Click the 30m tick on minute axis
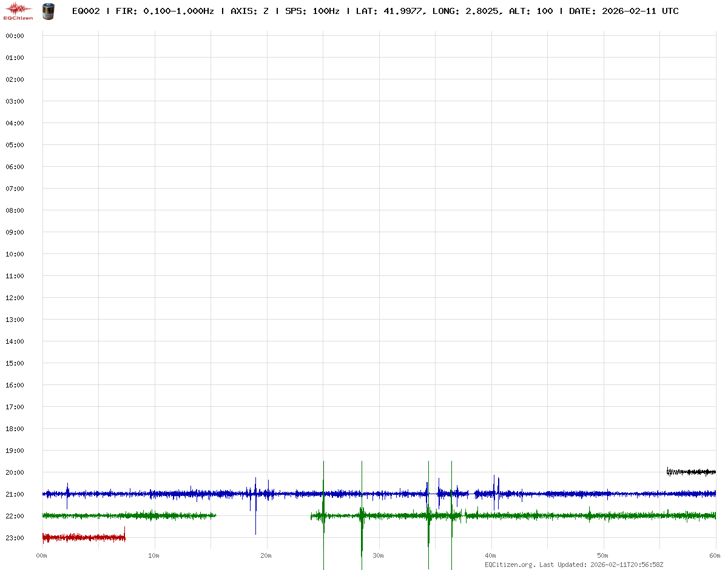The width and height of the screenshot is (728, 570). (x=379, y=555)
